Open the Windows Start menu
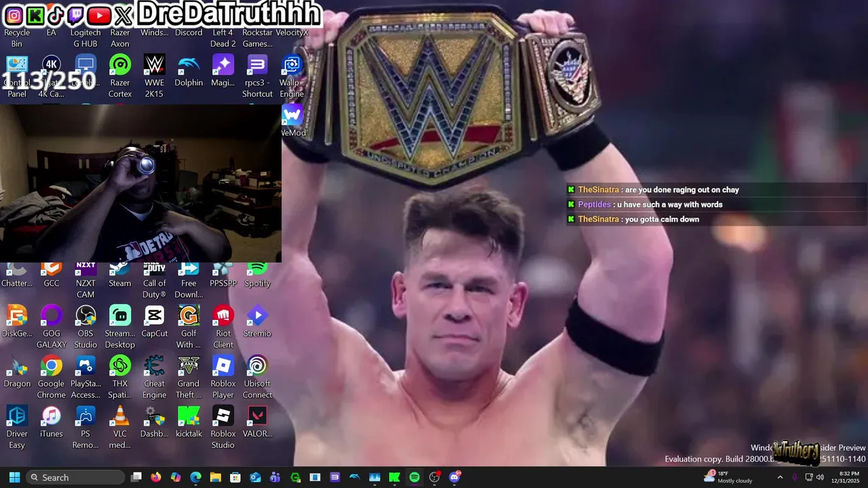Image resolution: width=868 pixels, height=488 pixels. (x=14, y=477)
